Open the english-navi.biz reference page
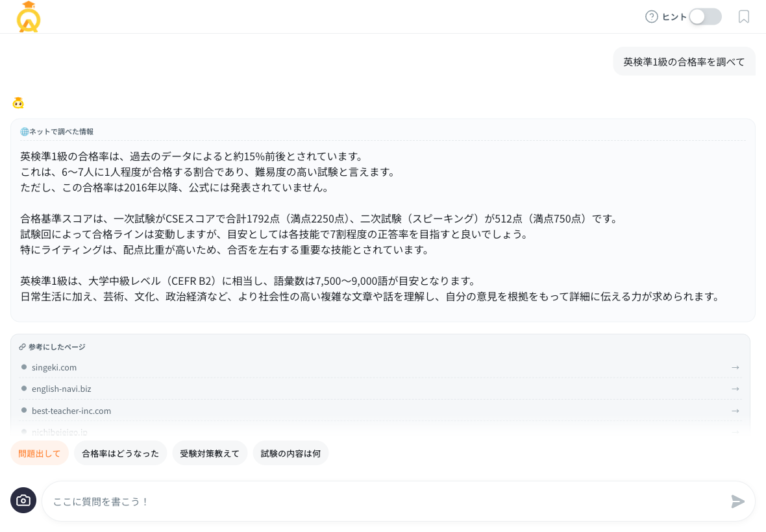Screen dimensions: 766x532 coord(62,389)
